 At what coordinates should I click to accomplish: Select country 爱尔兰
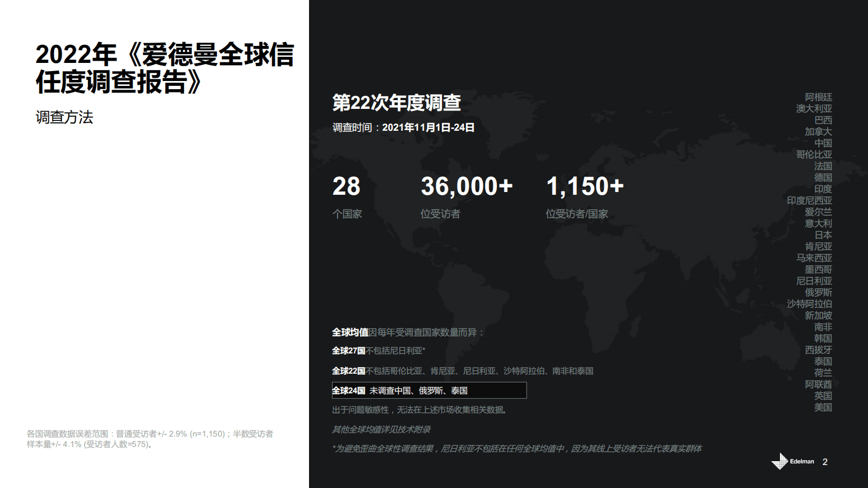coord(818,212)
